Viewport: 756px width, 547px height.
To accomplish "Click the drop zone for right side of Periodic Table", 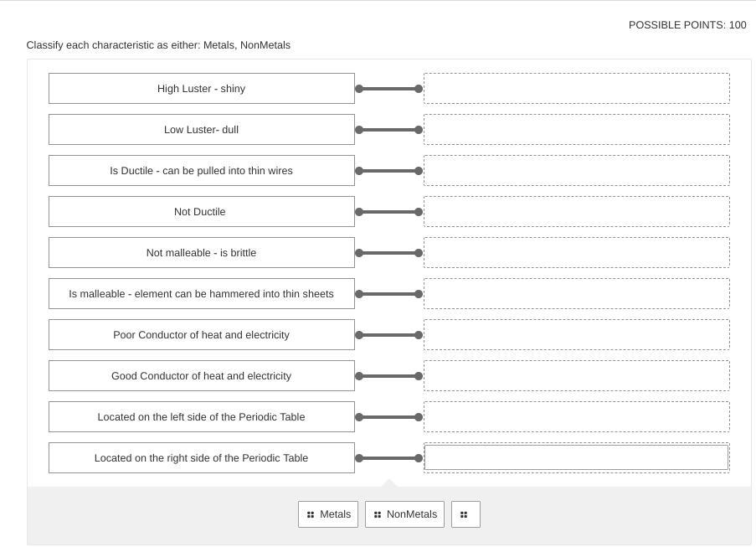I will pos(576,458).
